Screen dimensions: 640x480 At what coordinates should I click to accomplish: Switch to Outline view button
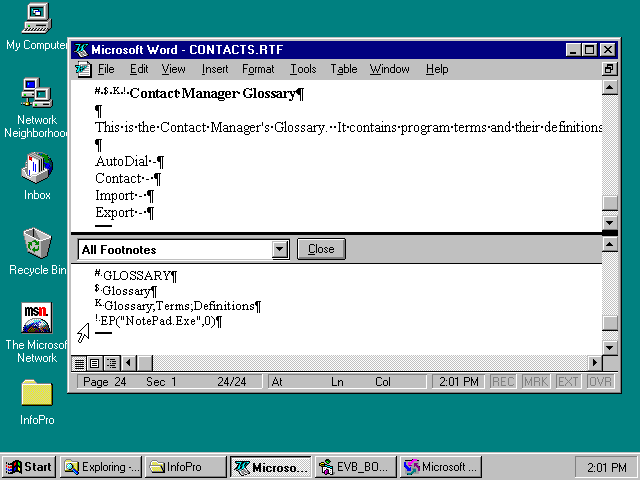point(111,363)
